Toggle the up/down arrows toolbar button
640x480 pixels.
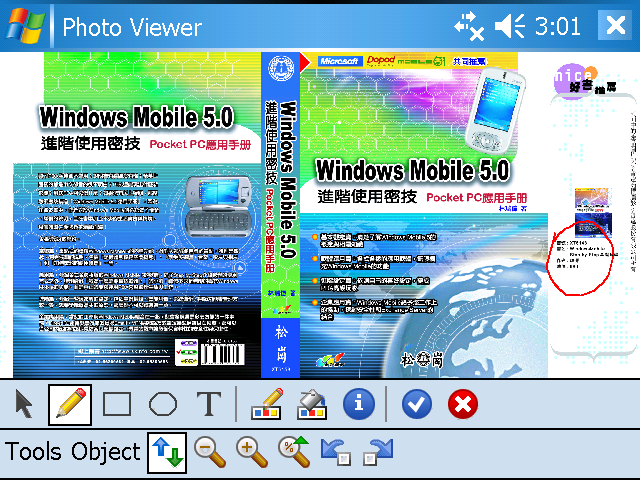click(167, 452)
